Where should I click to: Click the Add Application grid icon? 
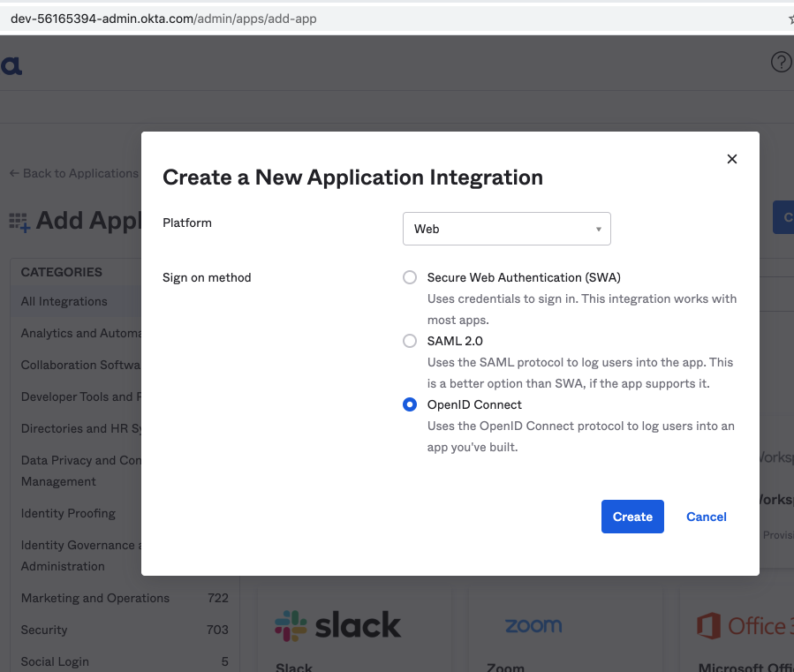click(19, 222)
